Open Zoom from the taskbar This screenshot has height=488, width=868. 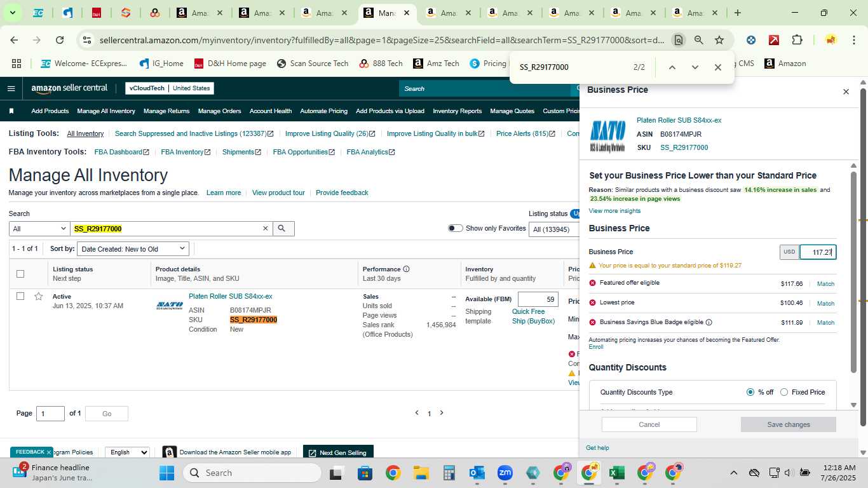point(505,473)
